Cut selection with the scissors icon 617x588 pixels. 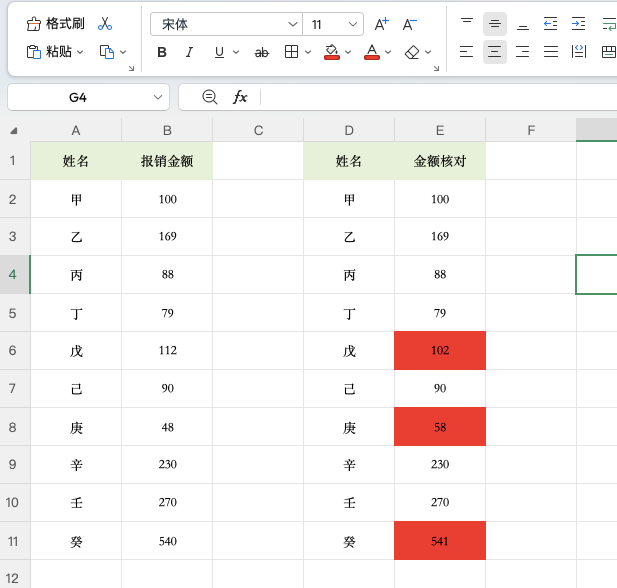coord(105,24)
